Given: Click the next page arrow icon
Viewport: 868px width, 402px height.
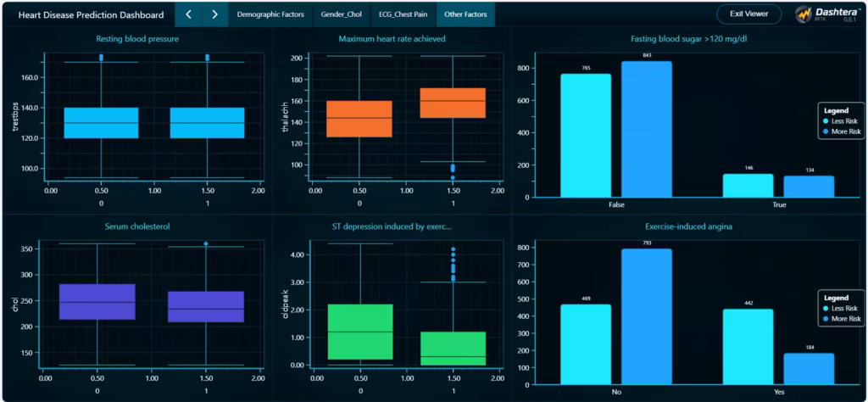Looking at the screenshot, I should pos(215,14).
